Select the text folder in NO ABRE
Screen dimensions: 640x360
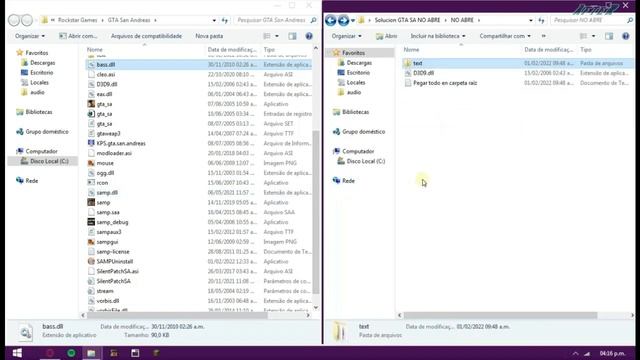pyautogui.click(x=418, y=63)
